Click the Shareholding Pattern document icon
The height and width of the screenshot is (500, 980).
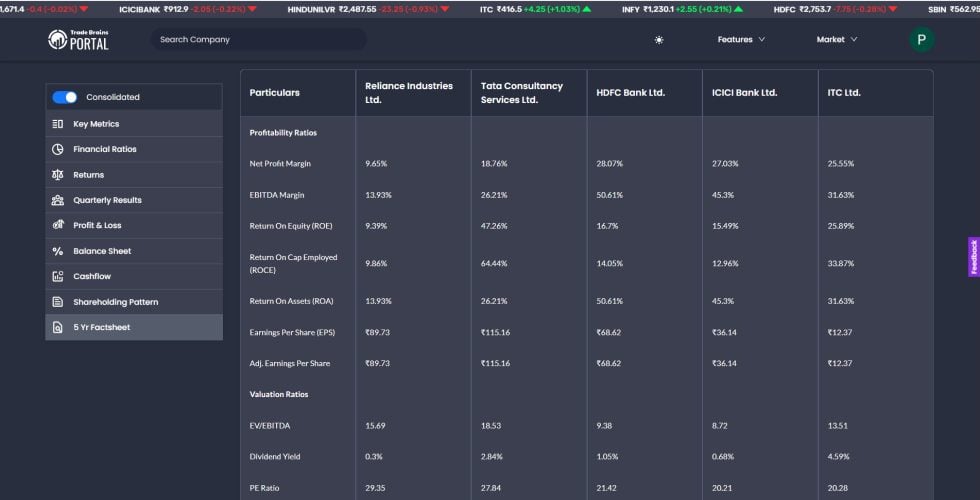point(58,302)
